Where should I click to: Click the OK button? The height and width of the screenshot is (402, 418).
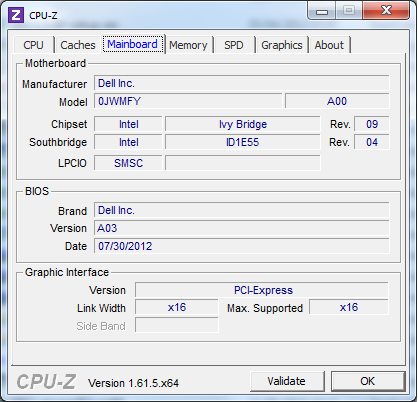tap(368, 381)
